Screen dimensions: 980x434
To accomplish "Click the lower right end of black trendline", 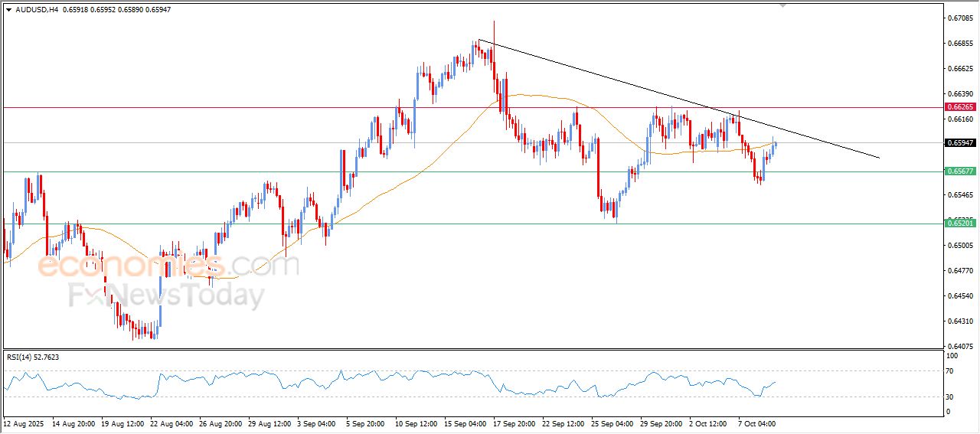I will coord(878,158).
